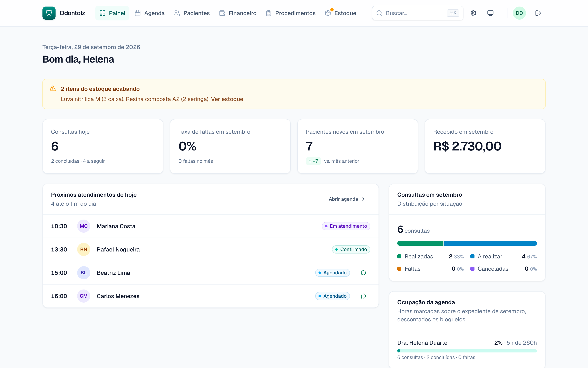Click the logout arrow icon
Viewport: 588px width, 368px height.
point(538,13)
